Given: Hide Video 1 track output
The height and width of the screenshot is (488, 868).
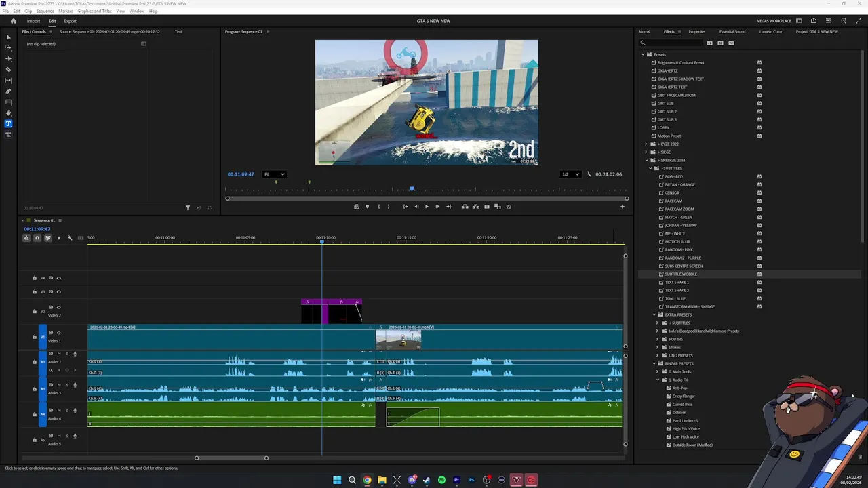Looking at the screenshot, I should [58, 333].
